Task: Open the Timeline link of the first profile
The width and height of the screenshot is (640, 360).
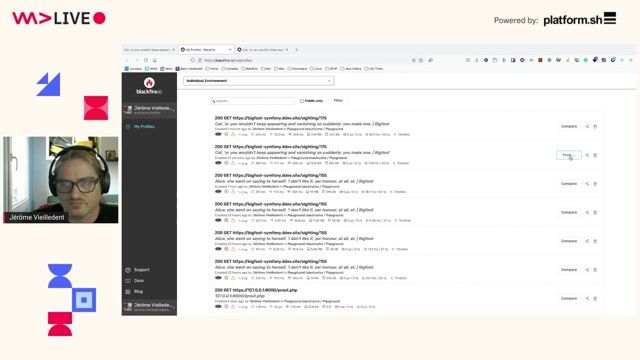Action: [402, 134]
